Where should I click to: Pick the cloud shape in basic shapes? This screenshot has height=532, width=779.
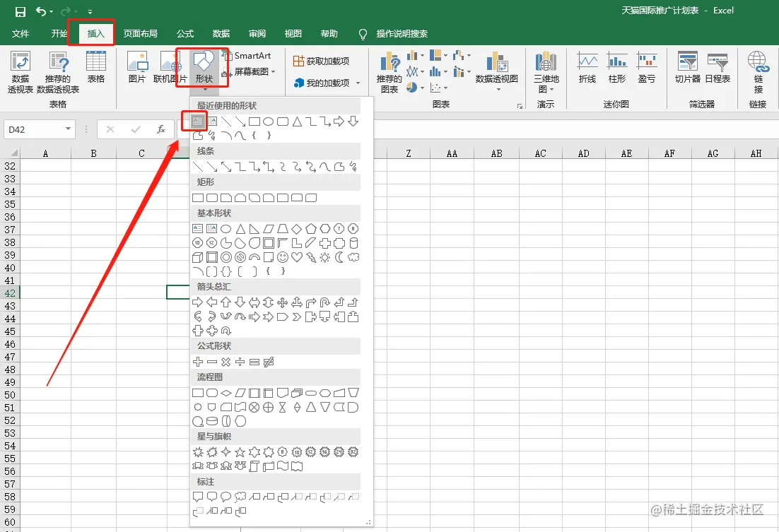[x=353, y=257]
